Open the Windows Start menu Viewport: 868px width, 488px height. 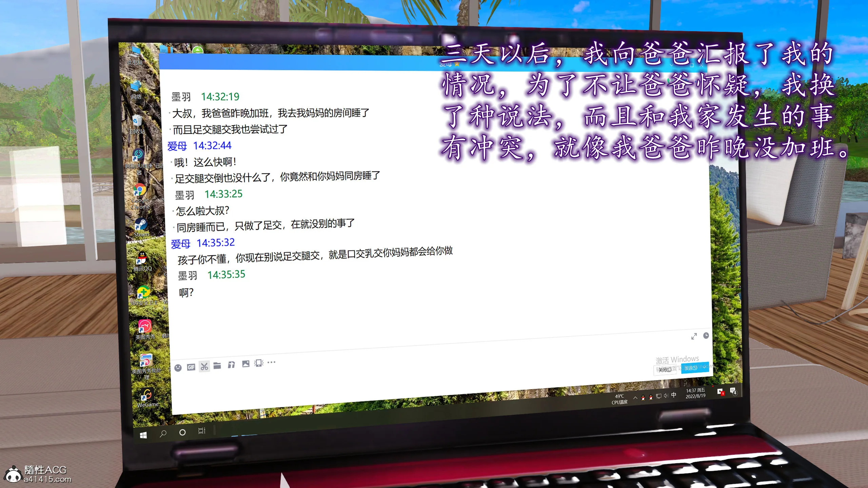tap(143, 435)
